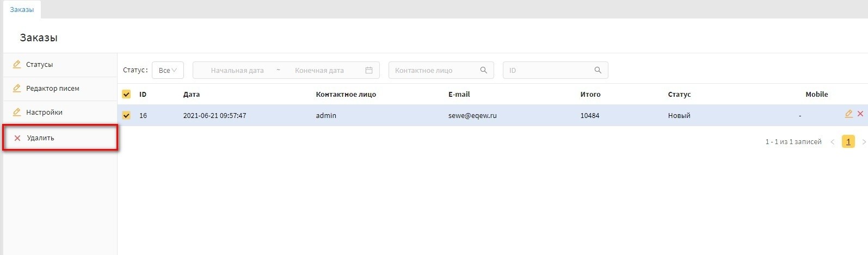The width and height of the screenshot is (868, 255).
Task: Click the edit pencil icon for order 16
Action: point(848,114)
